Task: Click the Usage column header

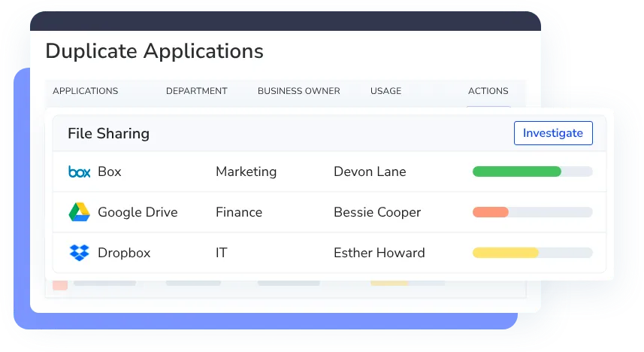Action: tap(385, 91)
